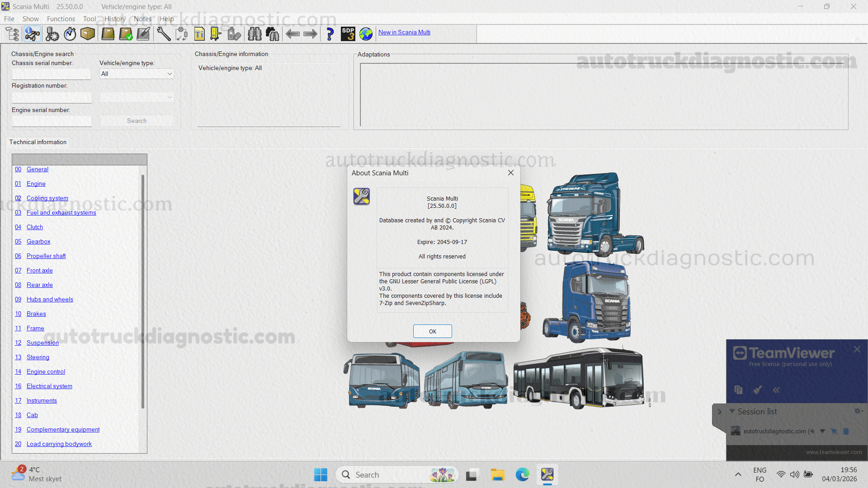The height and width of the screenshot is (488, 868).
Task: Click the TeamViewer brush icon
Action: pos(758,389)
